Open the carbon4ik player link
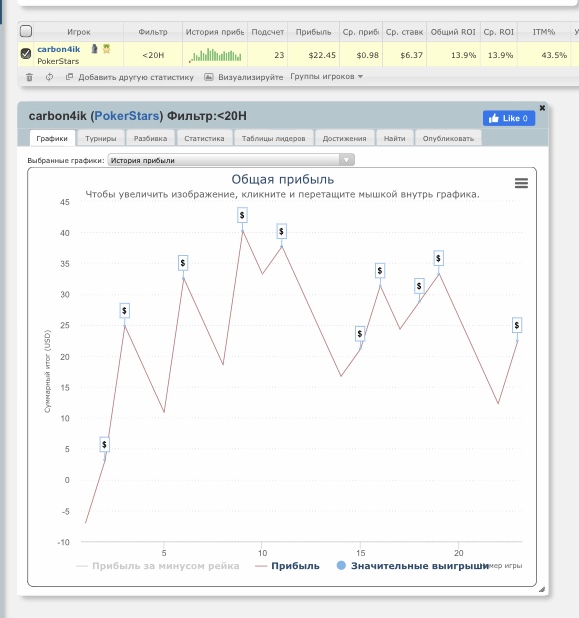 59,49
